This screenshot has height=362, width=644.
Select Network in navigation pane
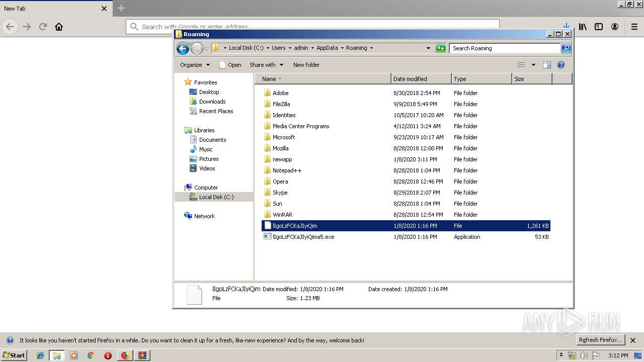[x=204, y=216]
